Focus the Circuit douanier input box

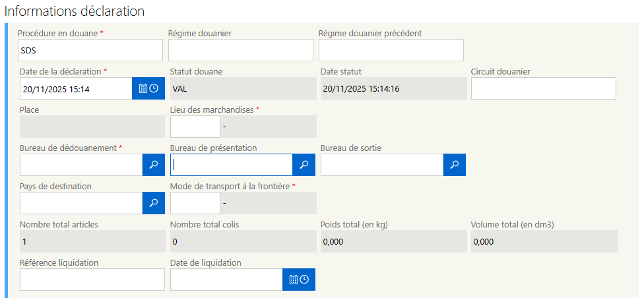tap(543, 88)
